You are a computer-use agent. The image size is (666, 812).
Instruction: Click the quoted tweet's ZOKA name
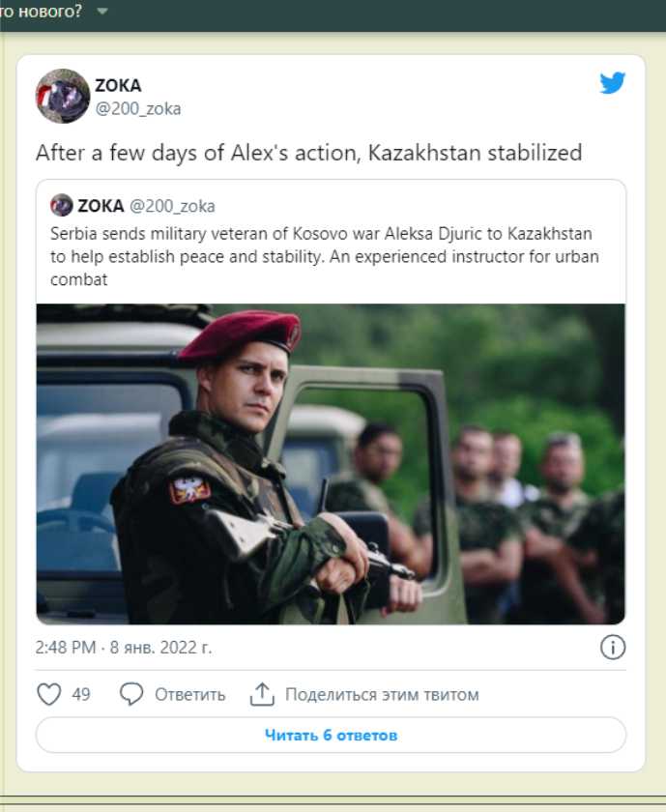coord(101,205)
